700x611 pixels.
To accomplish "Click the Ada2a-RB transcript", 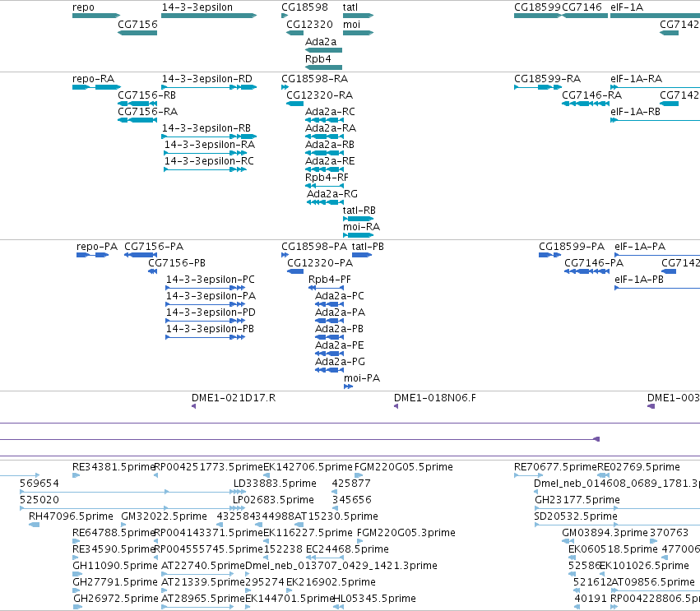I will pos(324,153).
